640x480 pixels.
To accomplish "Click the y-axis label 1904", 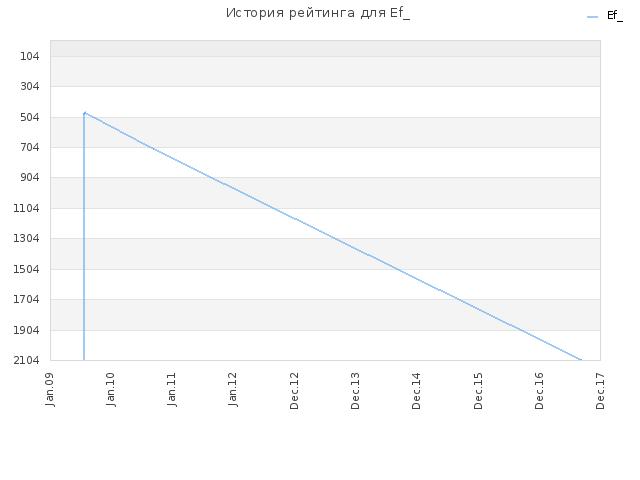I will 27,330.
